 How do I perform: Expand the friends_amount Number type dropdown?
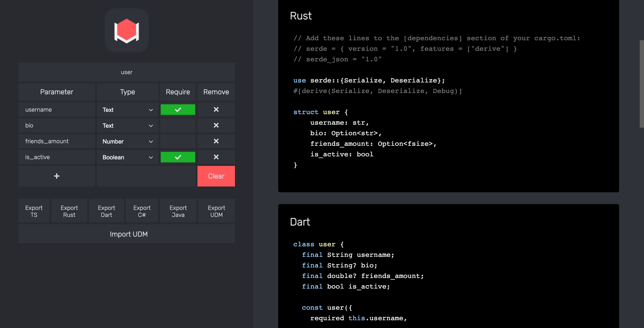pos(128,142)
